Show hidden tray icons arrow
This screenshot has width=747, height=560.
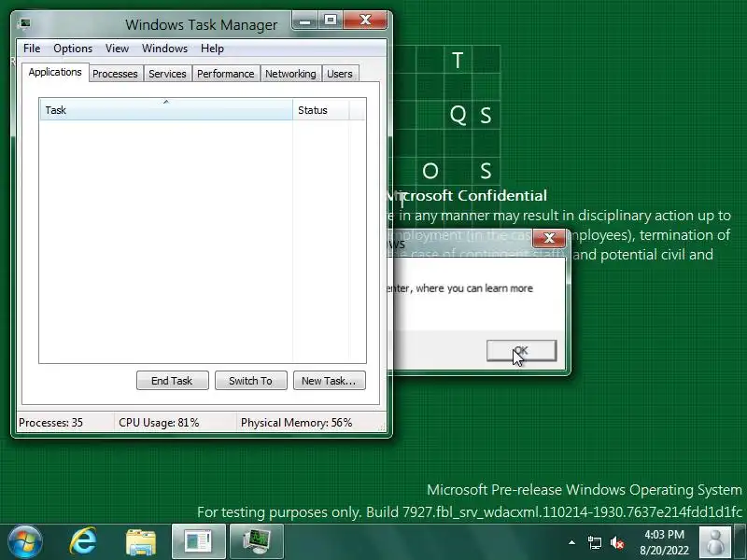[571, 542]
